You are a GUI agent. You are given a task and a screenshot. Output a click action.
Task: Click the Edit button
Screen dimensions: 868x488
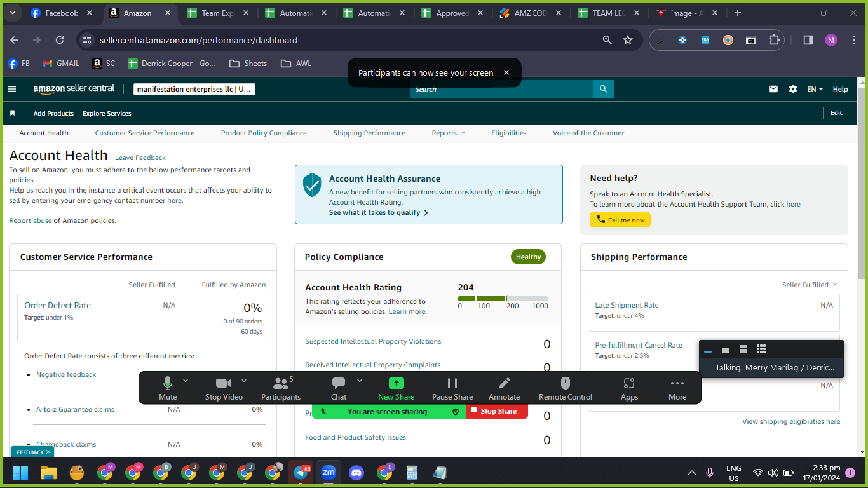coord(836,113)
